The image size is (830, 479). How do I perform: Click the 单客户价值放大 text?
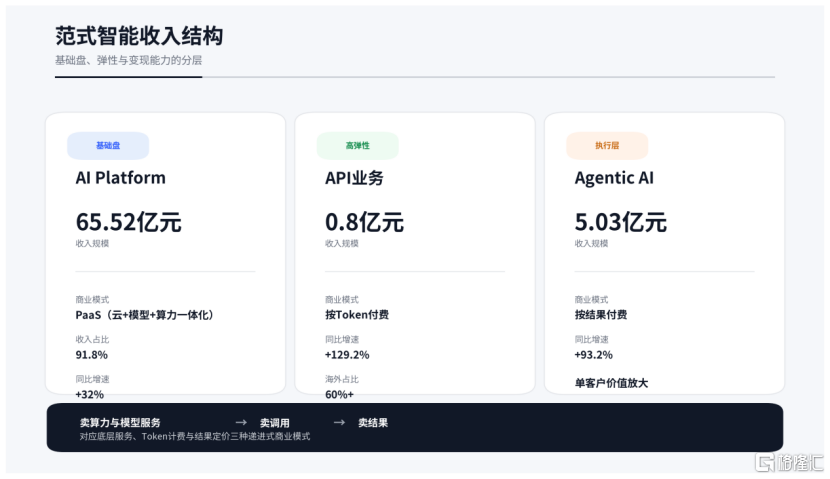click(x=611, y=383)
